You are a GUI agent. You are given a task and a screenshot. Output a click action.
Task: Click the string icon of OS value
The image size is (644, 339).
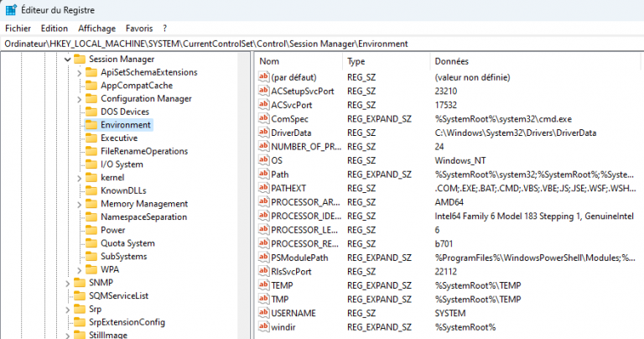click(263, 160)
